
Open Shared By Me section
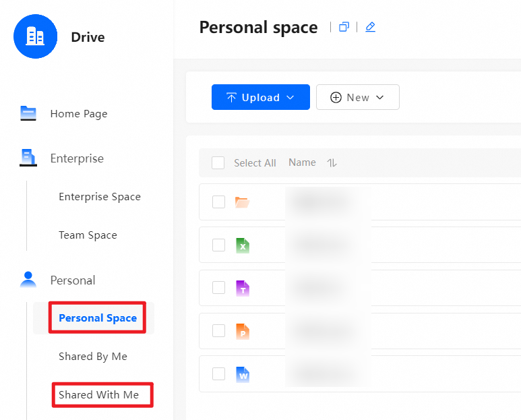point(93,357)
